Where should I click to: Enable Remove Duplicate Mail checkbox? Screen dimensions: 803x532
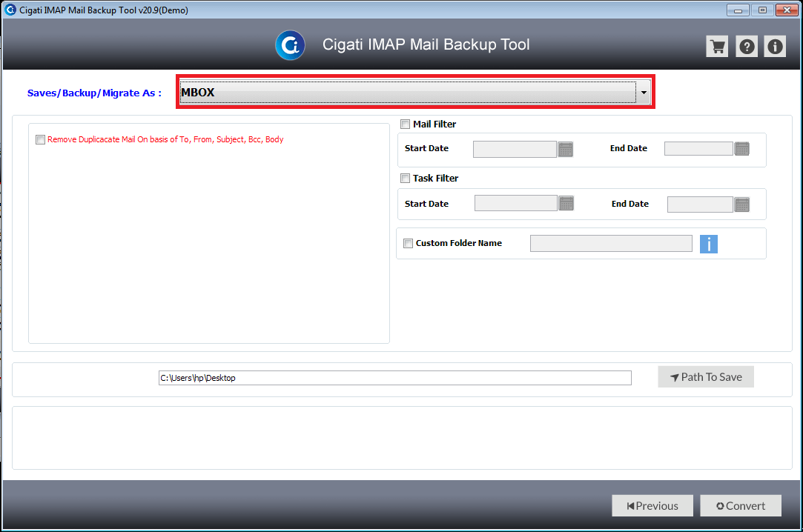click(41, 139)
